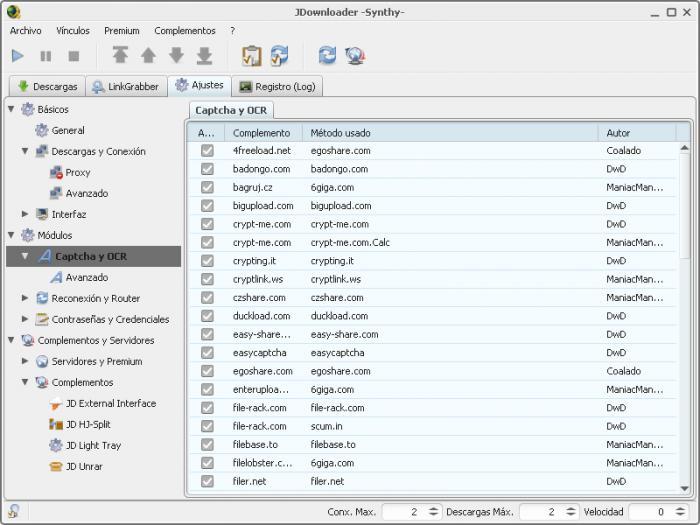Expand the Reconexión y Router node
The image size is (700, 525).
(x=26, y=298)
